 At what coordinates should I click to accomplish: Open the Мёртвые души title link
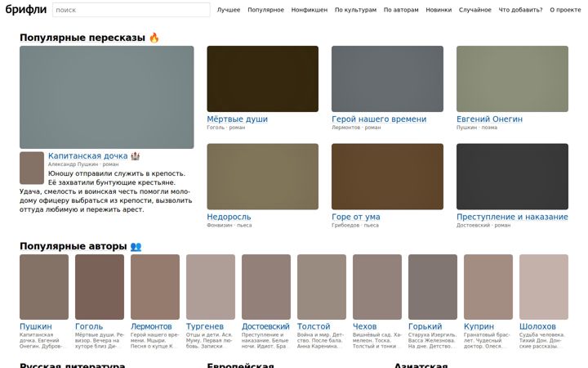237,119
